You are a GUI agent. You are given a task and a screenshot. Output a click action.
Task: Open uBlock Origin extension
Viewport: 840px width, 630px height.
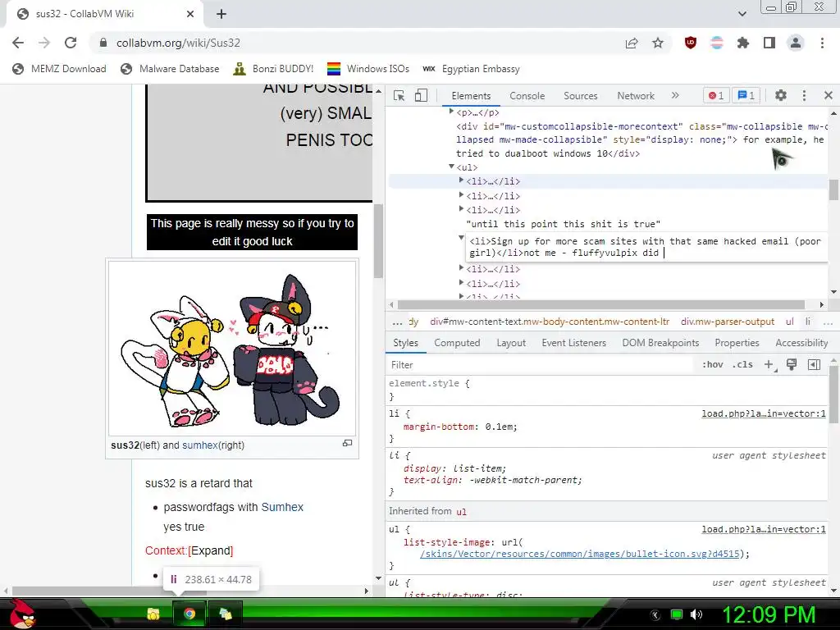click(691, 43)
